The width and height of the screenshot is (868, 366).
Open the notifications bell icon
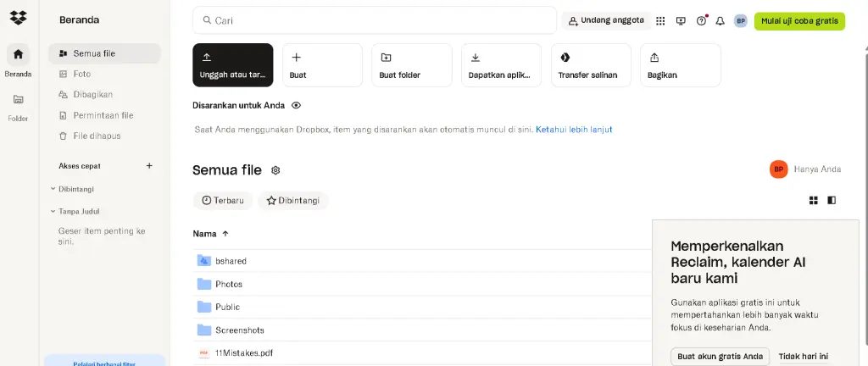[x=721, y=20]
